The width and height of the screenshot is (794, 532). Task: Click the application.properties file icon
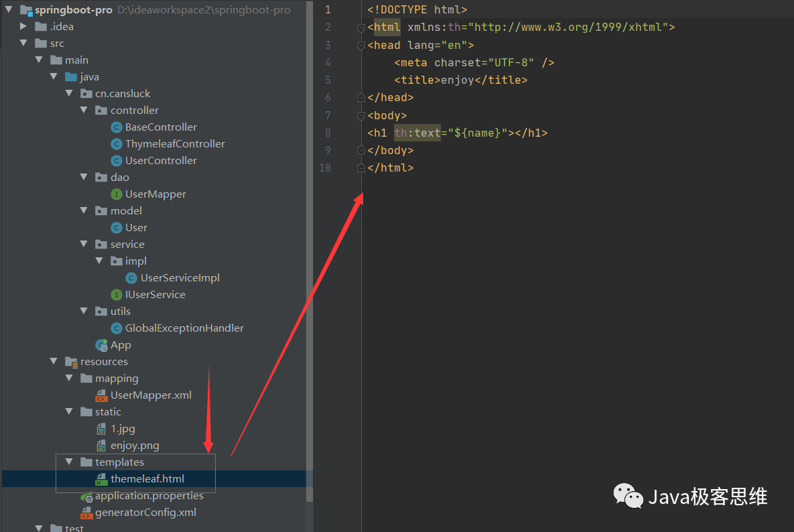pyautogui.click(x=86, y=496)
